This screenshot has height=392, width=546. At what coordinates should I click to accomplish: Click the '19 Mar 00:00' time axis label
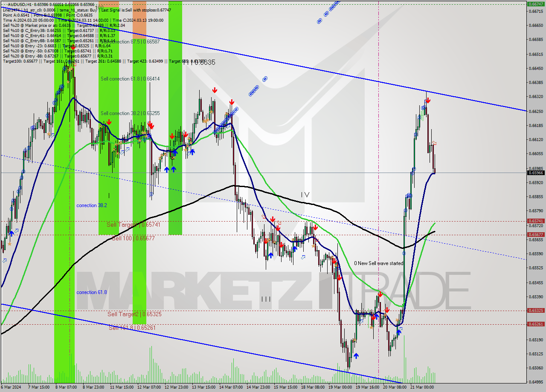point(340,387)
